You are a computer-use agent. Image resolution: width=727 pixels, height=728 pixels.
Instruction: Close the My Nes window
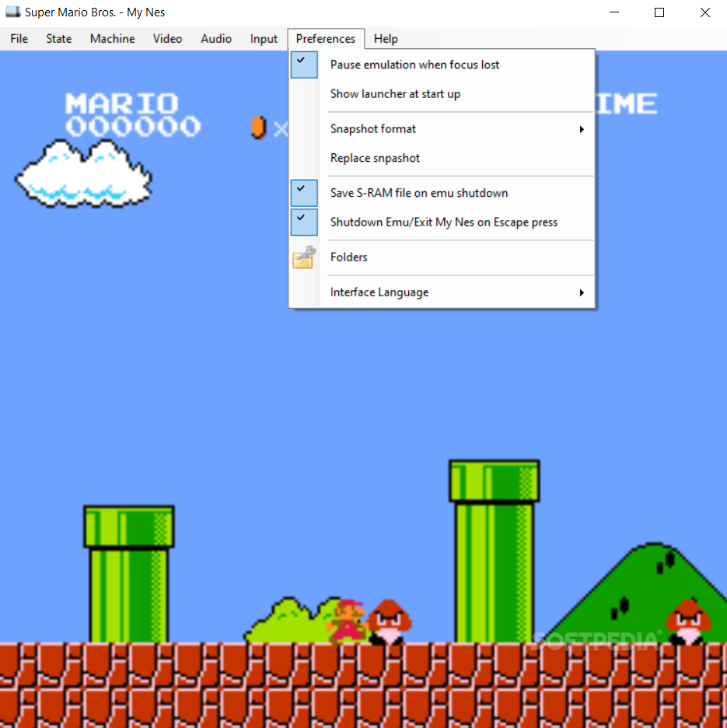(x=704, y=12)
